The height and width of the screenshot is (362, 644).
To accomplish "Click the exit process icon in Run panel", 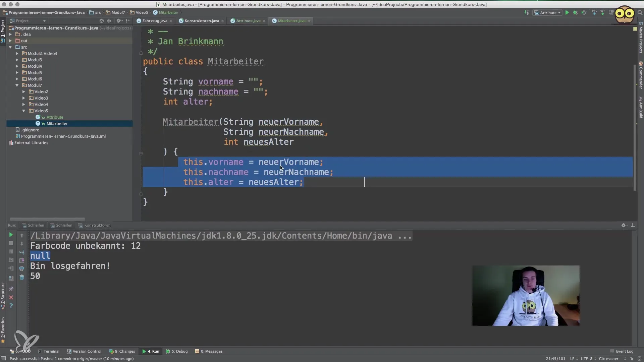I will (x=11, y=268).
